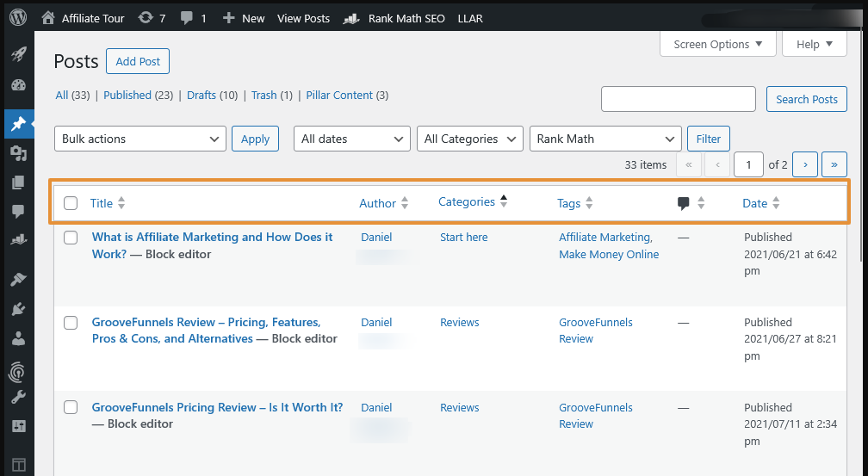This screenshot has height=476, width=868.
Task: Open the Tools wrench icon in sidebar
Action: click(18, 397)
